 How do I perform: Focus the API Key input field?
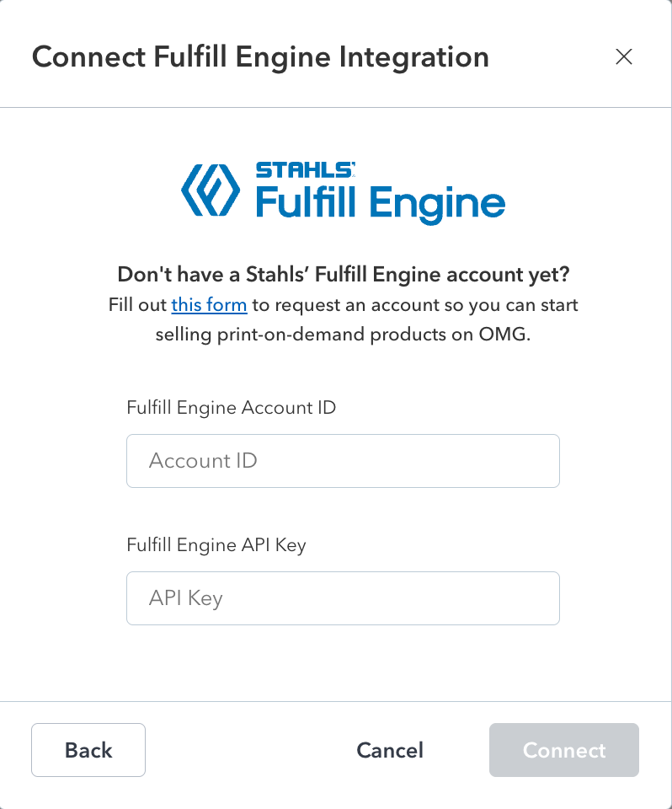(x=343, y=598)
